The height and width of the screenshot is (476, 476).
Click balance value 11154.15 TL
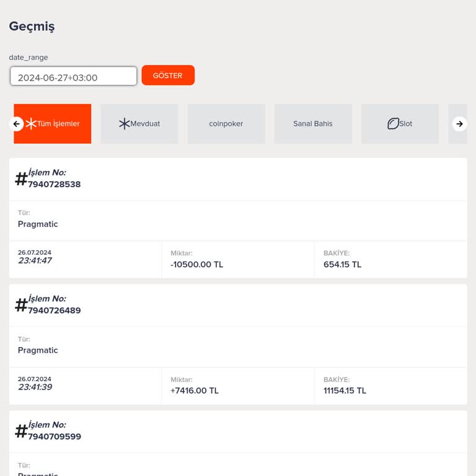[x=345, y=390]
